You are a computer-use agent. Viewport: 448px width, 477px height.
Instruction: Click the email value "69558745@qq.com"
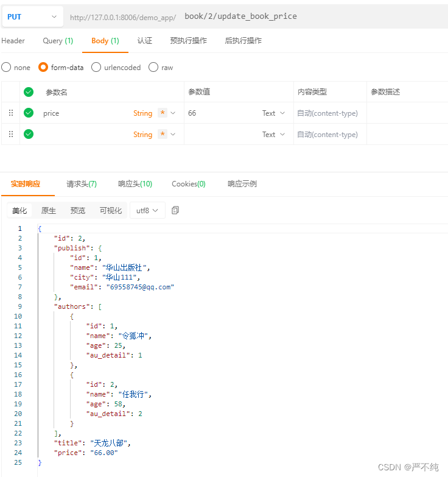tap(140, 287)
